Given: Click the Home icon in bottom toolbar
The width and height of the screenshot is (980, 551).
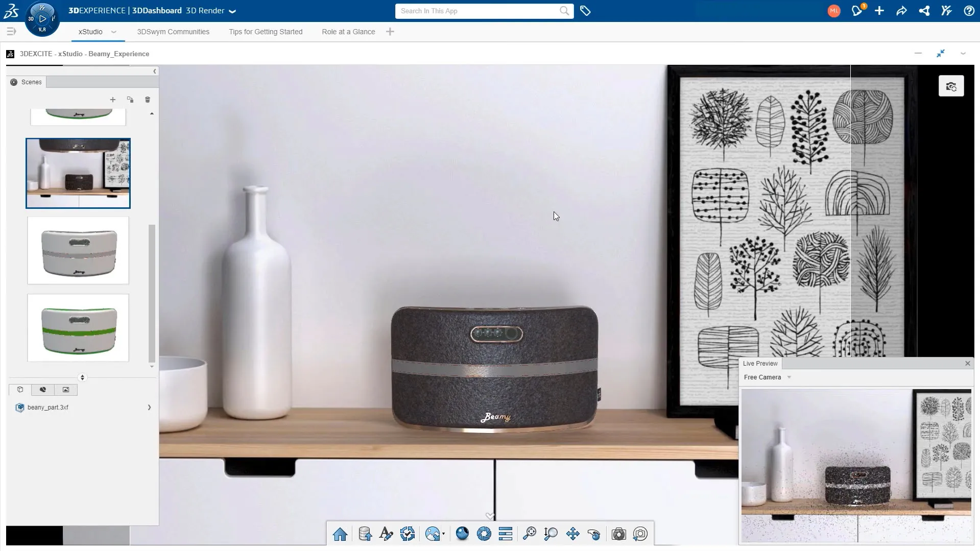Looking at the screenshot, I should click(340, 534).
